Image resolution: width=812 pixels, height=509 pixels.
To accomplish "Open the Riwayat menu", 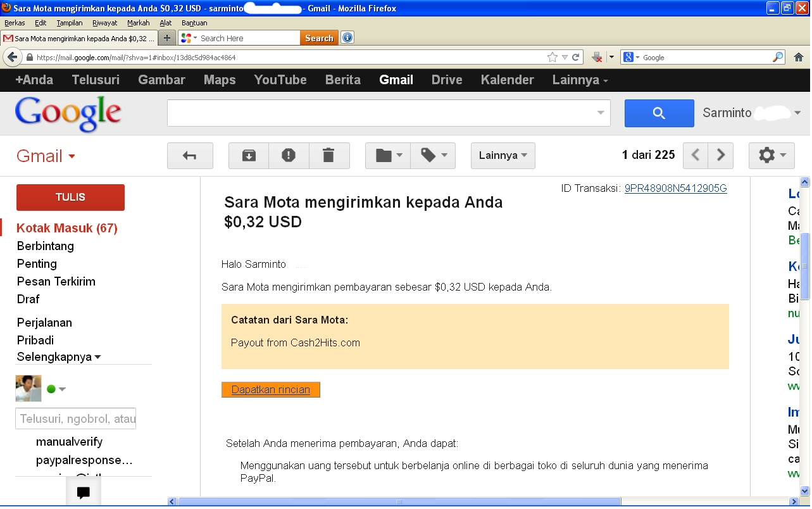I will (x=104, y=23).
